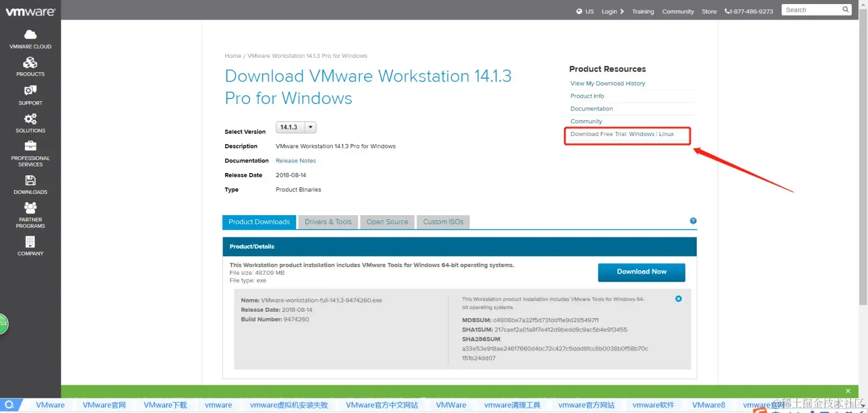Click the blue help question-mark icon

[693, 221]
